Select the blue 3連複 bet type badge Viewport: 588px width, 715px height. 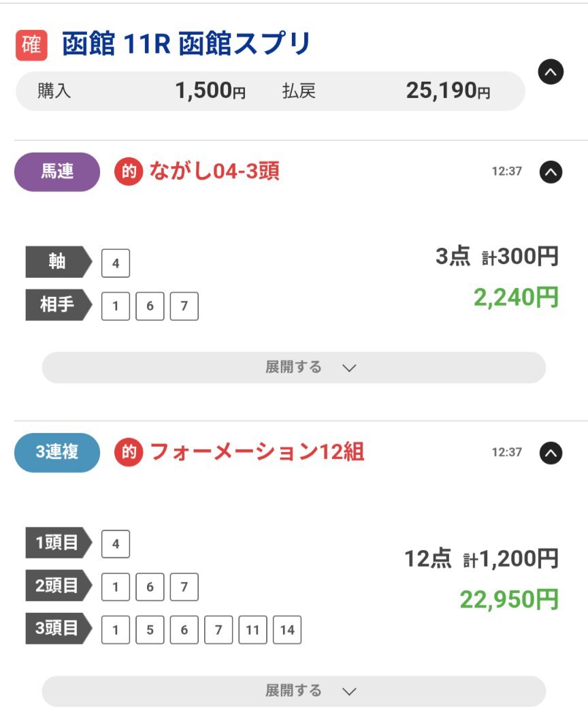[57, 452]
